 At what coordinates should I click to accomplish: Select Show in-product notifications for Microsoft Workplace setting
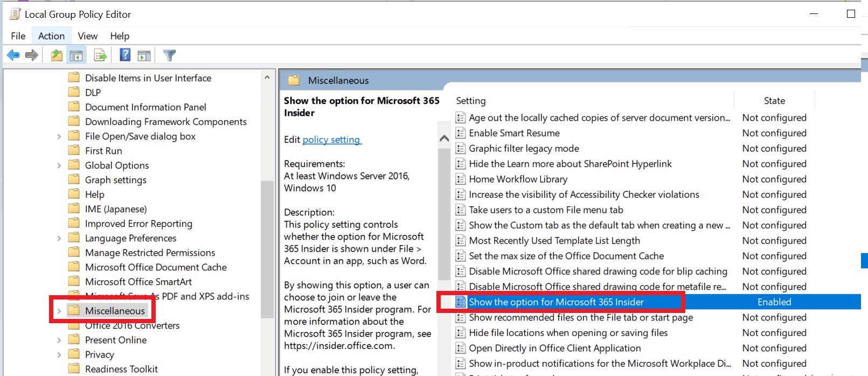[600, 364]
